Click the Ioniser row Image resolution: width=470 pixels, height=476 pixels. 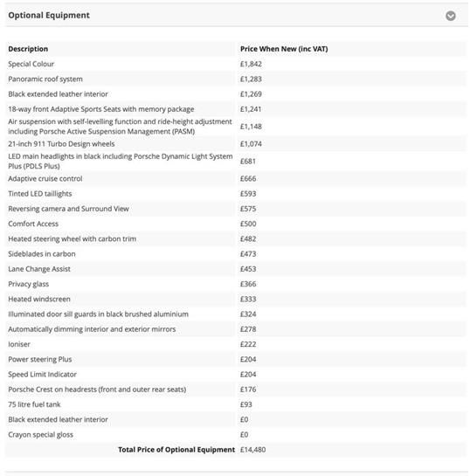click(236, 344)
